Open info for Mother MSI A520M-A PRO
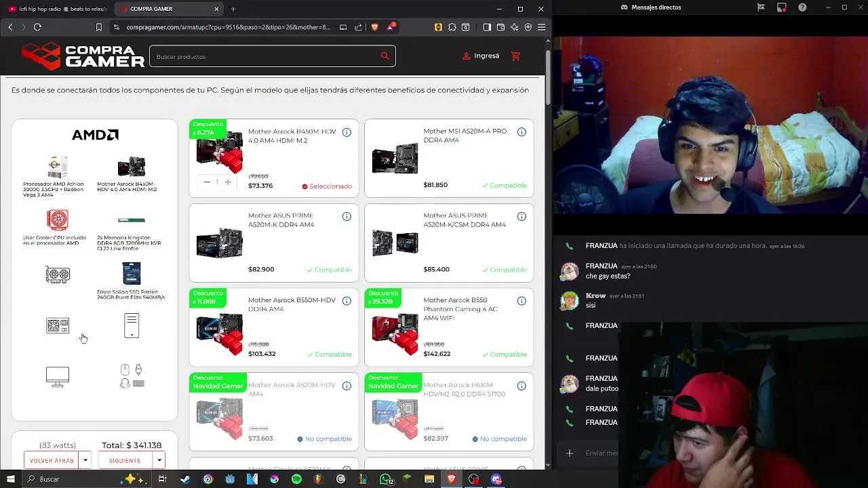 521,132
